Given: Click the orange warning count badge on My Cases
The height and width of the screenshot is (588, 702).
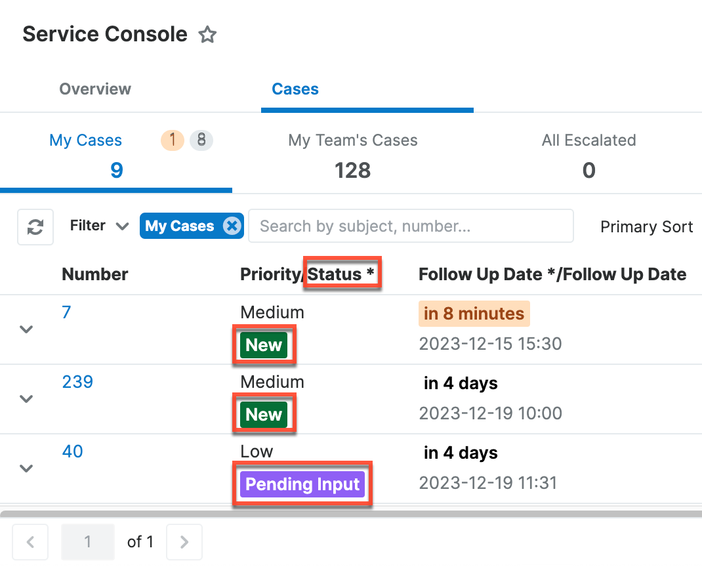Looking at the screenshot, I should [x=172, y=140].
